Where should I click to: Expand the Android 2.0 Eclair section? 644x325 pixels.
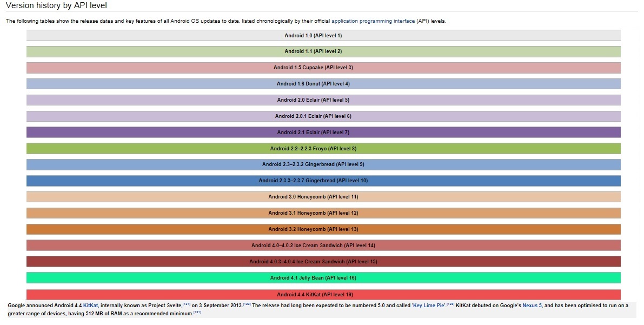[322, 100]
